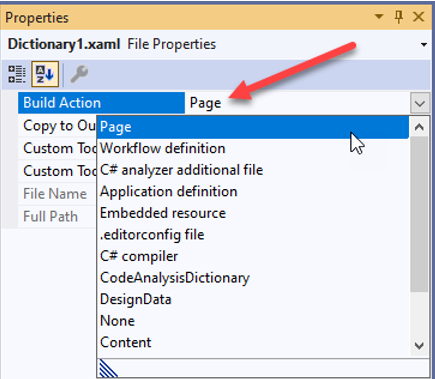Select C# compiler build action
Viewport: 435px width, 379px height.
tap(253, 256)
